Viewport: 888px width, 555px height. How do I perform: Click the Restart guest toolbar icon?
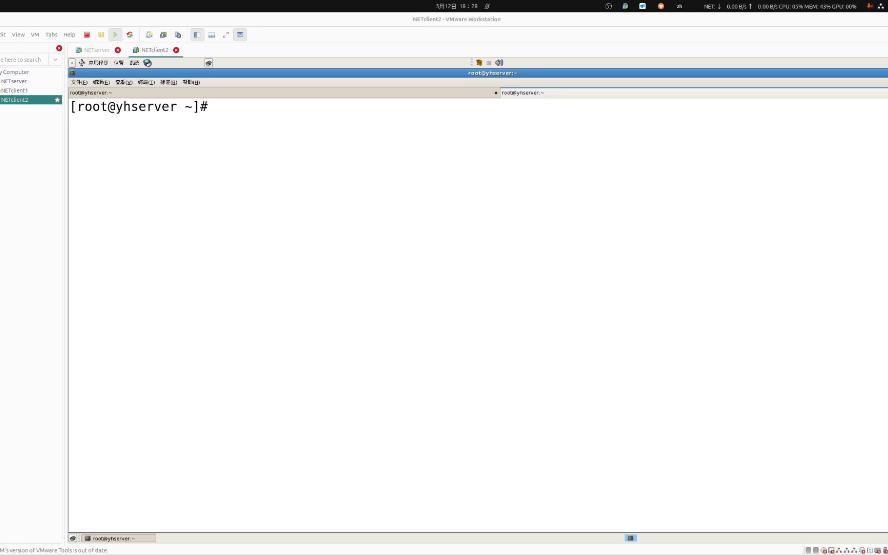coord(130,35)
